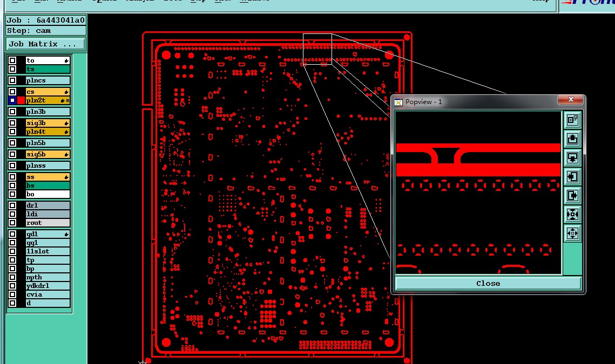The image size is (615, 364).
Task: Click the Popview zoom-out (outward arrows) icon
Action: [x=572, y=233]
